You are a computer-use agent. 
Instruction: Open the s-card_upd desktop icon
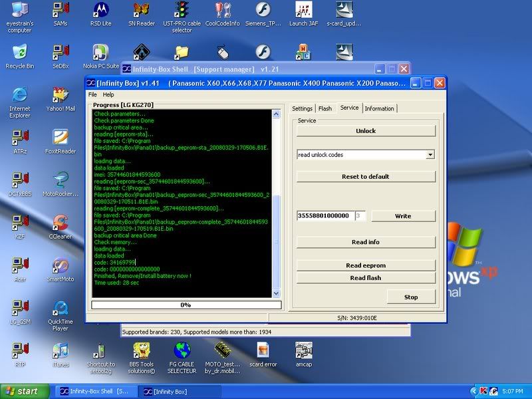(344, 14)
